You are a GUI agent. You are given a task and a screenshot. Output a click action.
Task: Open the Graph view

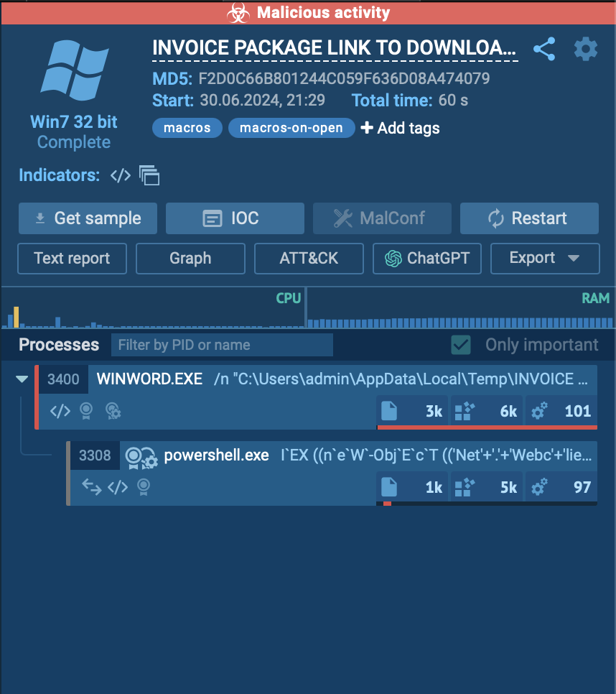click(x=190, y=258)
